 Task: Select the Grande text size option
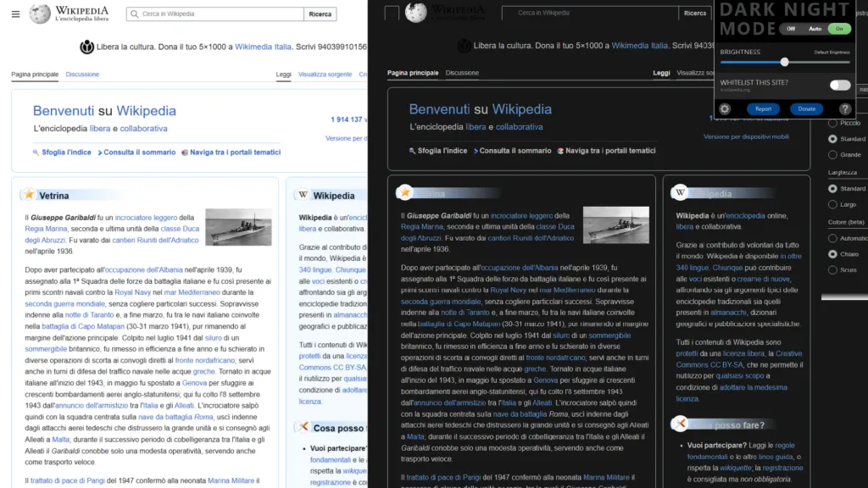(x=833, y=155)
